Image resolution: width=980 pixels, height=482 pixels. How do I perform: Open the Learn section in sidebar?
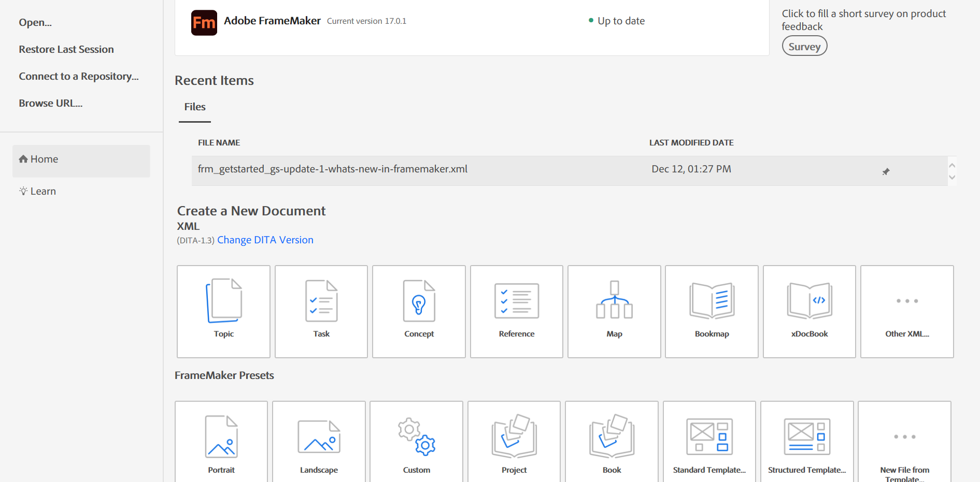pos(43,192)
